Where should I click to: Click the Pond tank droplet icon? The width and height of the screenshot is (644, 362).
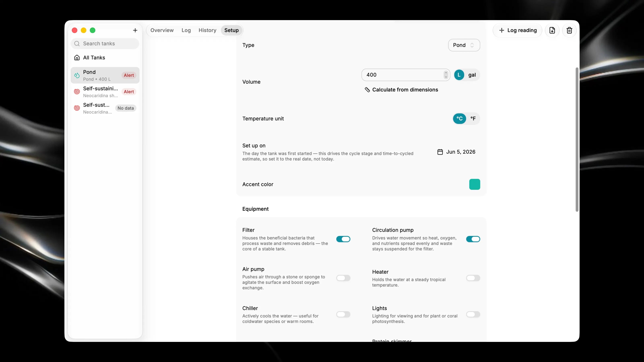pyautogui.click(x=77, y=75)
